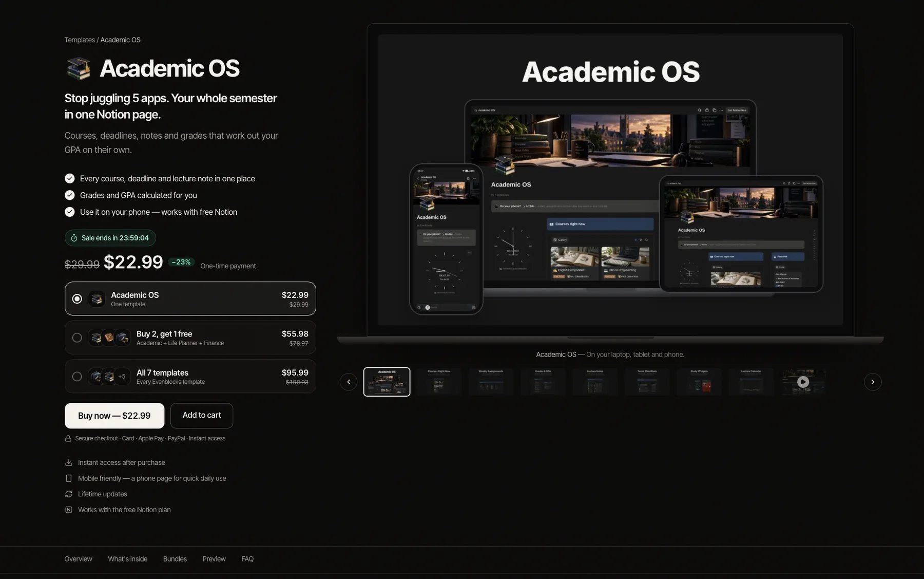Open the Lecture Calendar thumbnail

pyautogui.click(x=751, y=382)
